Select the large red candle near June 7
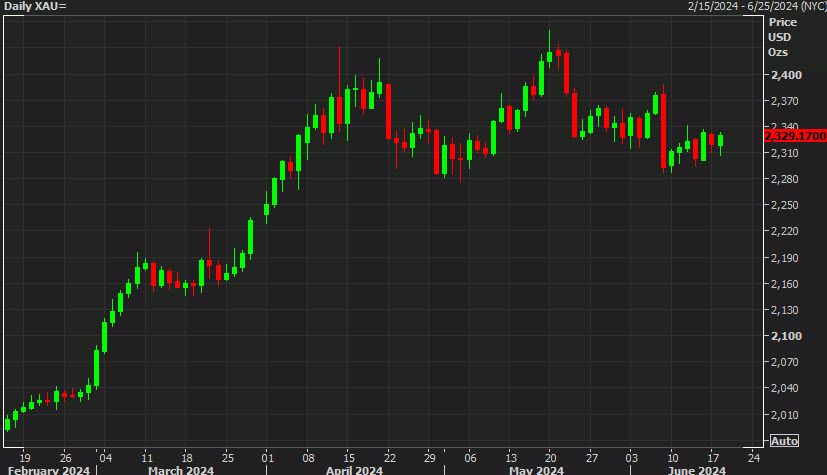The height and width of the screenshot is (475, 827). pyautogui.click(x=663, y=131)
